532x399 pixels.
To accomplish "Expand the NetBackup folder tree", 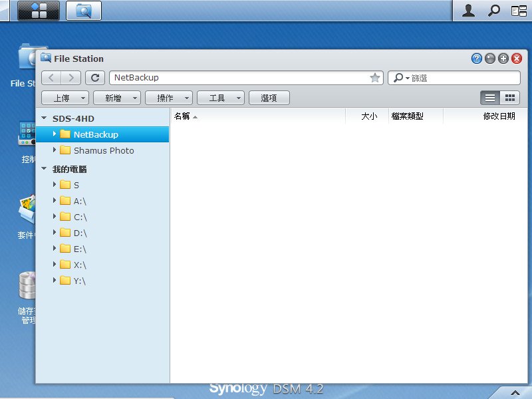I will point(55,134).
